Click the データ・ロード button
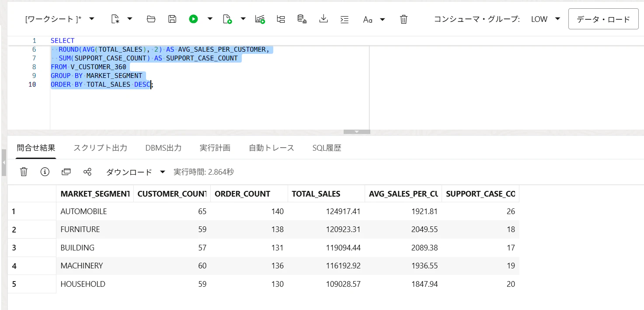The image size is (644, 310). [603, 19]
